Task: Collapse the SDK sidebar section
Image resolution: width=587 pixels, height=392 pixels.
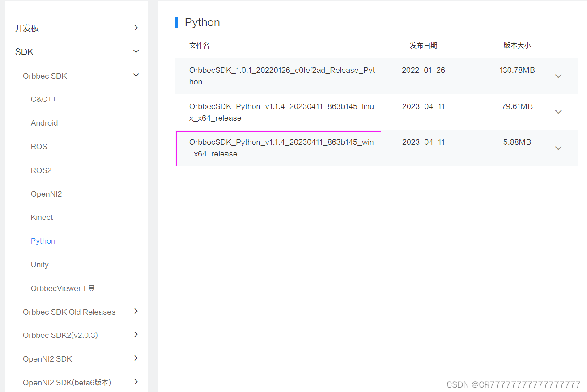Action: 136,52
